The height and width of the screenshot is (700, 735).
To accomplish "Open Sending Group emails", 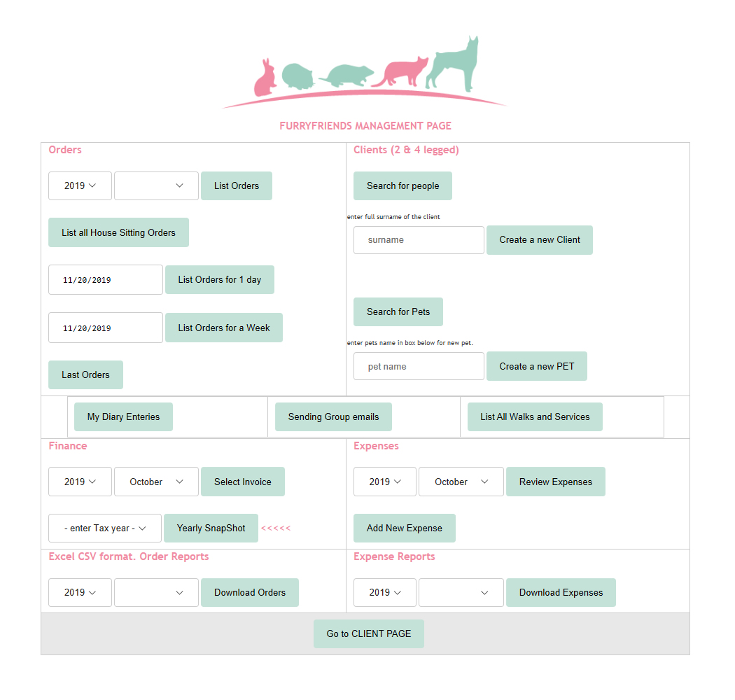I will [x=333, y=417].
